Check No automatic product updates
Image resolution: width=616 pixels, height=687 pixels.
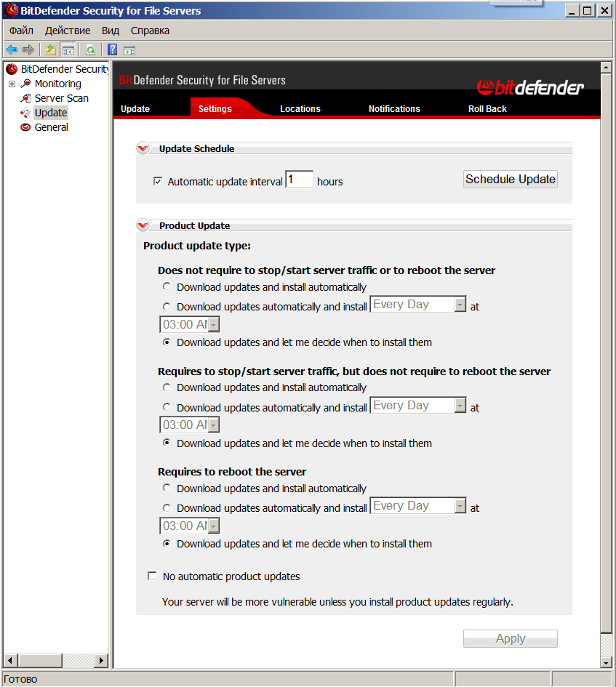[x=152, y=576]
